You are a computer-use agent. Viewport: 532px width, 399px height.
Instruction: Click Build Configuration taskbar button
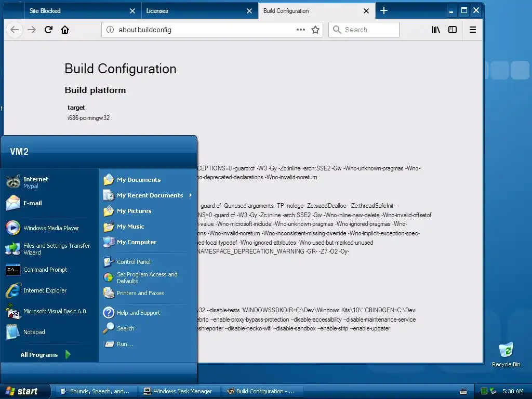[263, 391]
